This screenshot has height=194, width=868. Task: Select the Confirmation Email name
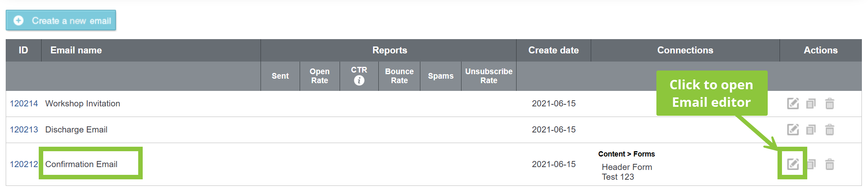pyautogui.click(x=81, y=164)
